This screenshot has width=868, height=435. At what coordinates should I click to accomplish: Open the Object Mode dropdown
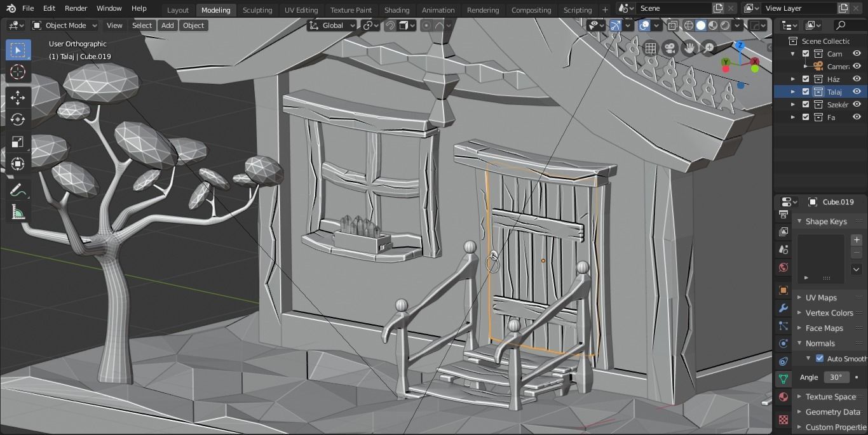tap(64, 25)
